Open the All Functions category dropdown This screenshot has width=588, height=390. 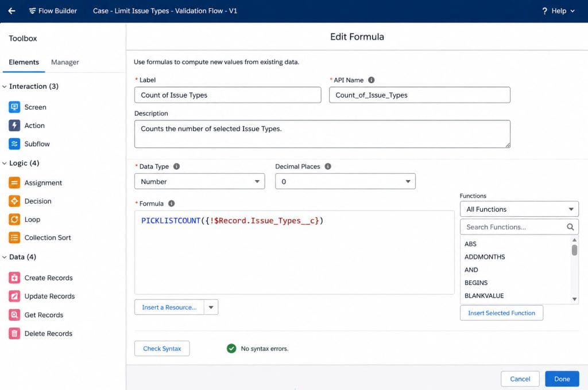(519, 209)
